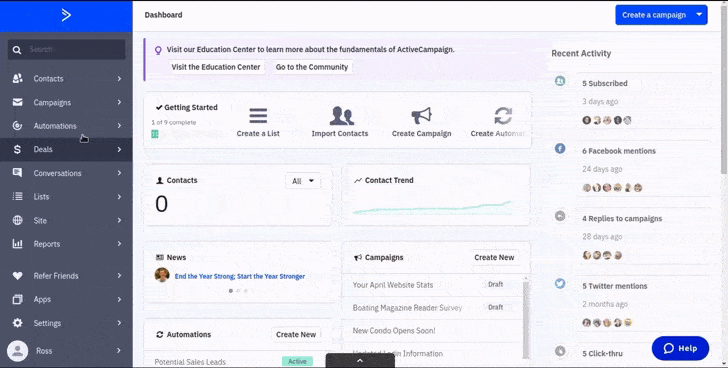Click the Active status badge
This screenshot has height=368, width=728.
tap(297, 361)
